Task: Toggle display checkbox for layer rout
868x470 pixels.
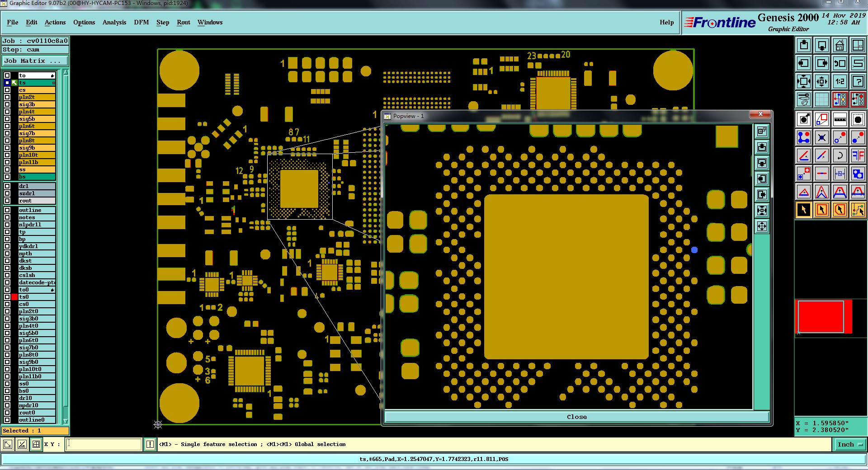Action: pyautogui.click(x=7, y=201)
